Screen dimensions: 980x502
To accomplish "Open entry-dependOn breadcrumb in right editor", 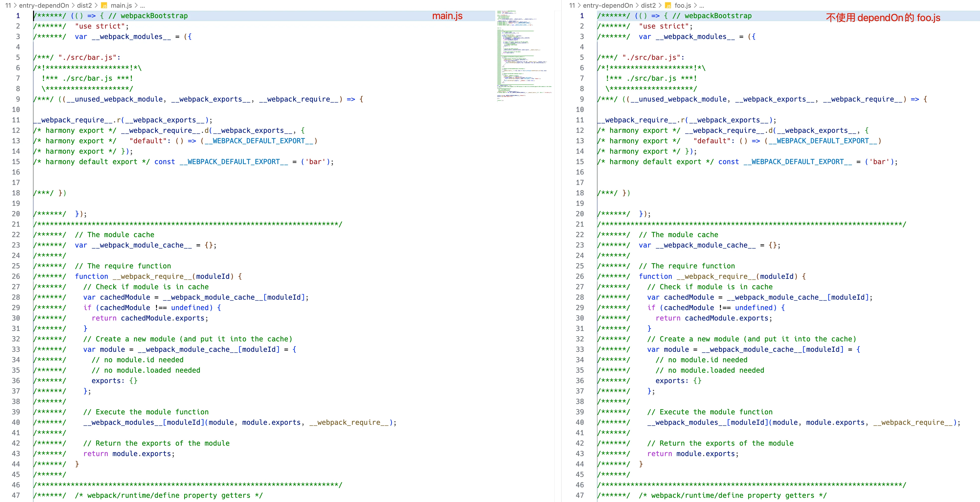I will [x=608, y=5].
